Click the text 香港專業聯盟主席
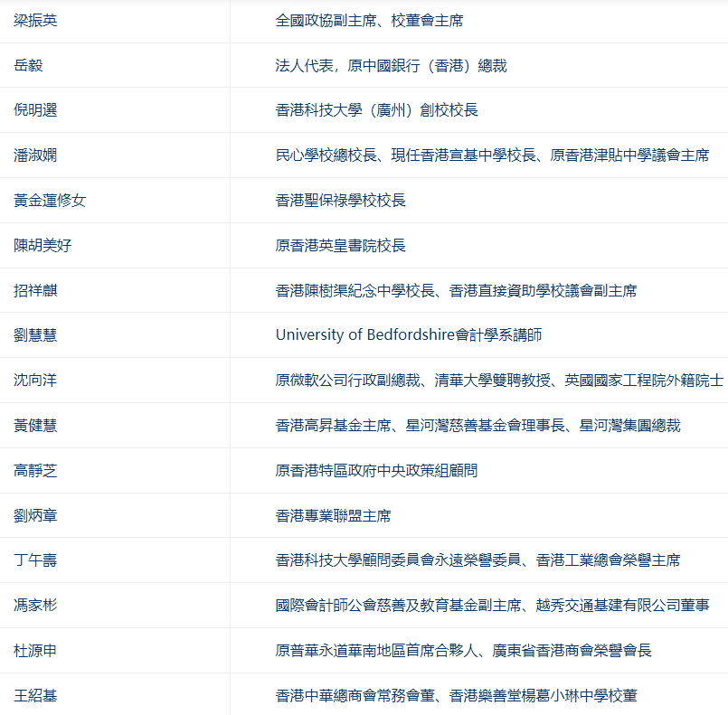Screen dimensions: 728x715 (x=333, y=515)
